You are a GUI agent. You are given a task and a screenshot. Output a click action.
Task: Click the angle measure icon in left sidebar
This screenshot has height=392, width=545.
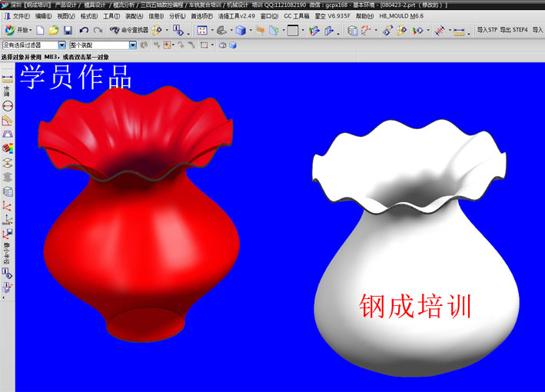point(7,120)
